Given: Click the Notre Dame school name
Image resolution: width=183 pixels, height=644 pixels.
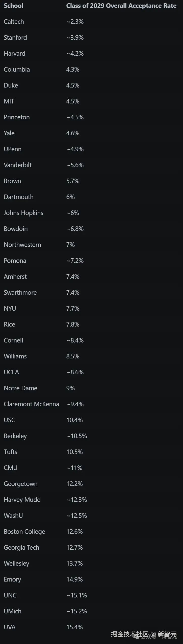Looking at the screenshot, I should [20, 388].
